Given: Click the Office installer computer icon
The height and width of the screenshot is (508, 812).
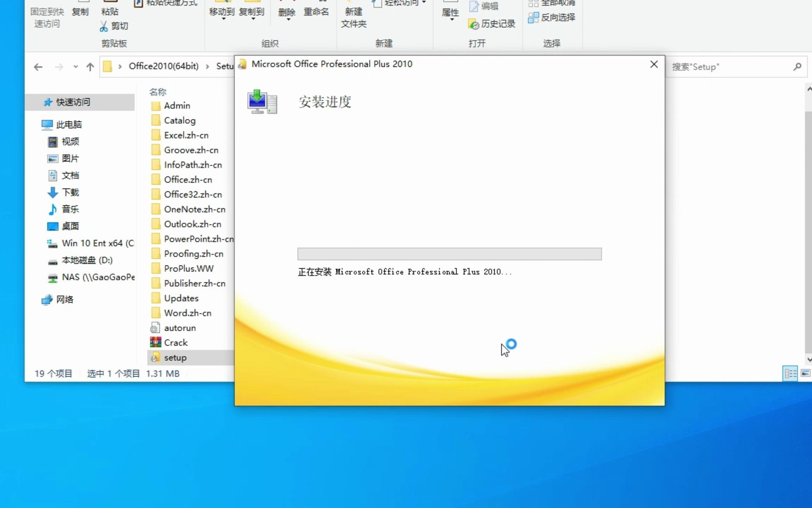Looking at the screenshot, I should point(262,102).
